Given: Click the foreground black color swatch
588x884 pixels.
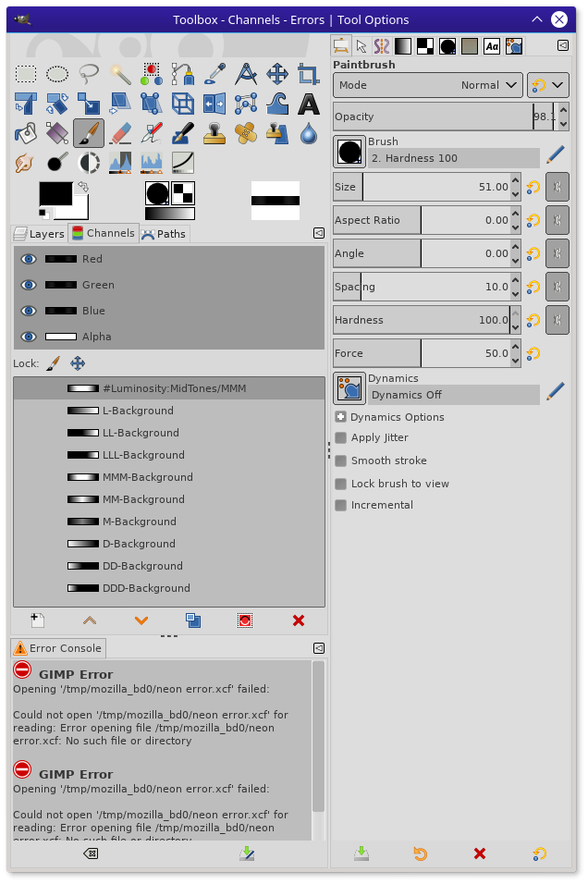Looking at the screenshot, I should click(55, 194).
